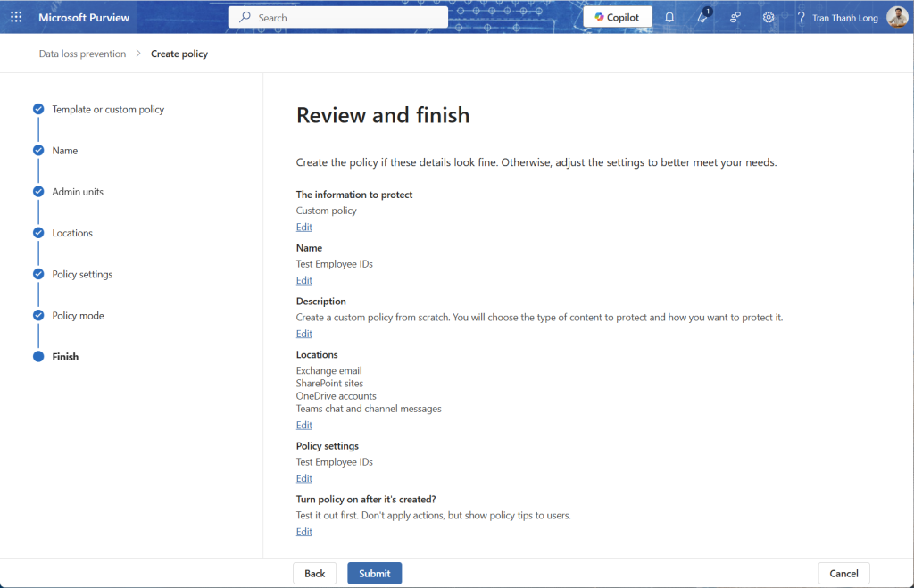Open the Settings gear icon
Image resolution: width=914 pixels, height=588 pixels.
coord(769,17)
